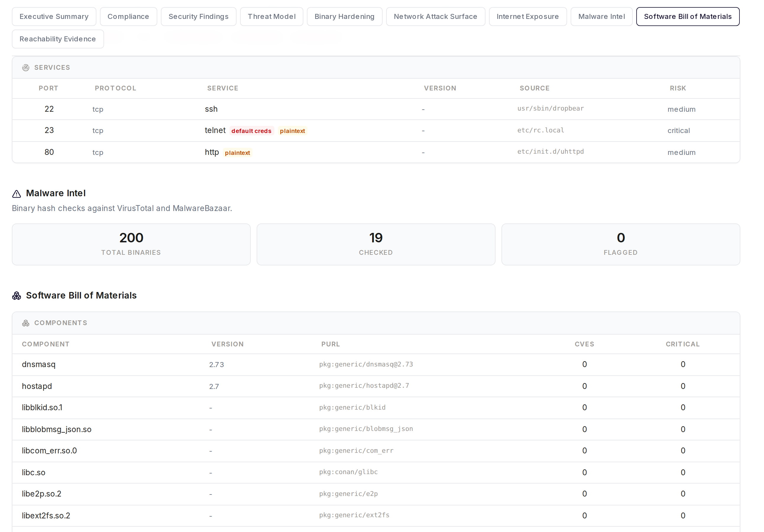Click purl pkg:conan/glibc
The width and height of the screenshot is (764, 532).
click(x=348, y=472)
